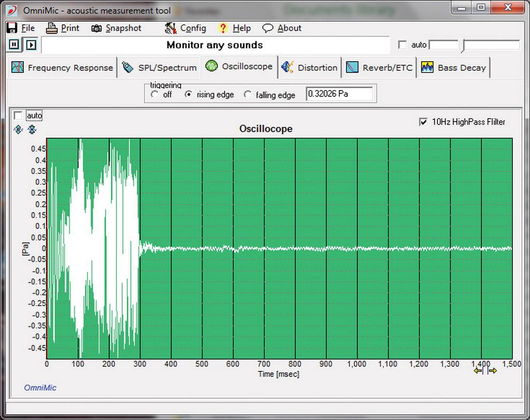The image size is (530, 420).
Task: Select the Oscilloscope tab
Action: [239, 67]
